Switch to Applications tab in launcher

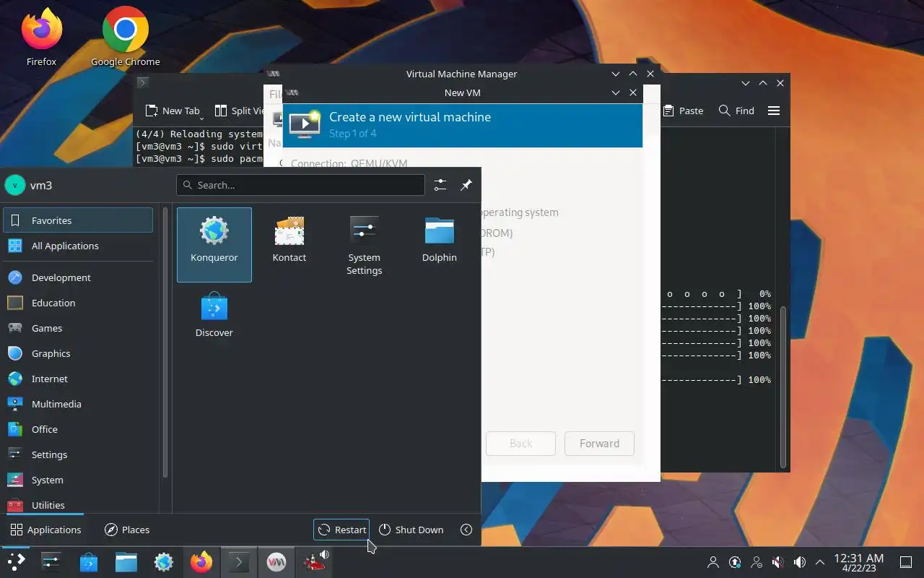45,530
